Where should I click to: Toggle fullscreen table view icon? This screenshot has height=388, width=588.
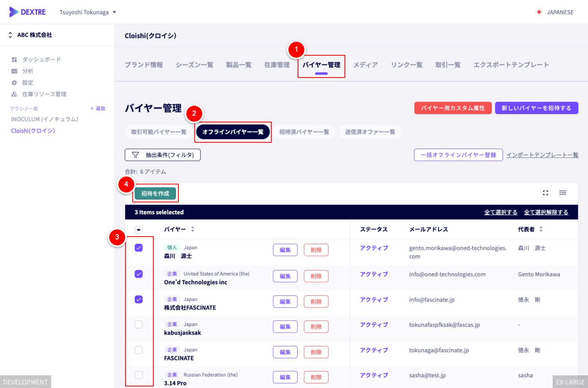[x=545, y=193]
